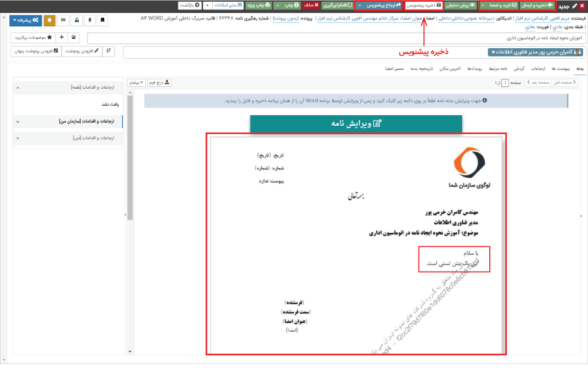Click the orange bell notification icon
Viewport: 588px width, 368px height.
pyautogui.click(x=49, y=20)
